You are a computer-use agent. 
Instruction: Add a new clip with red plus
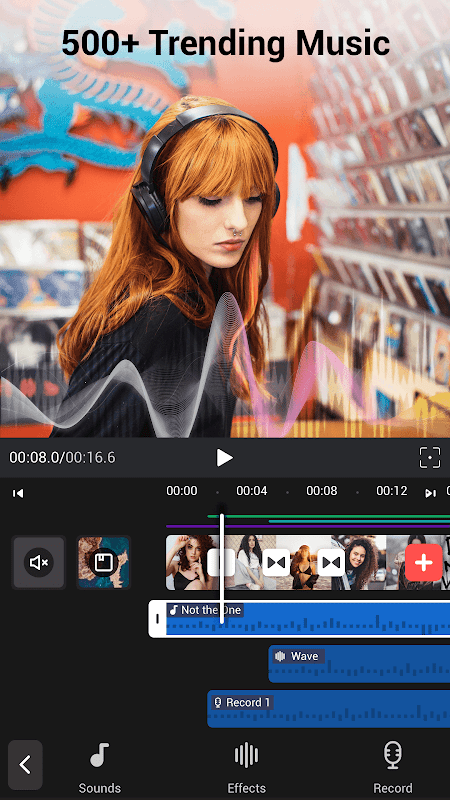[423, 562]
